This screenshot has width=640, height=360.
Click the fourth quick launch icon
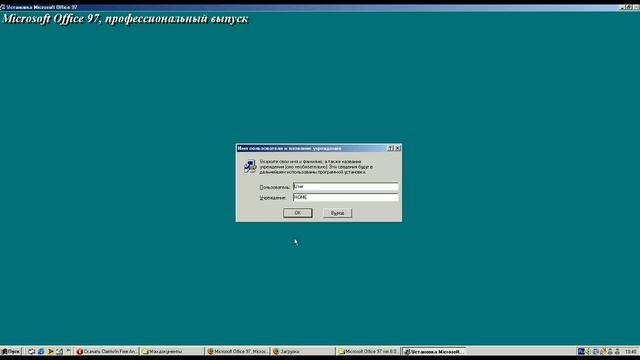[x=60, y=351]
